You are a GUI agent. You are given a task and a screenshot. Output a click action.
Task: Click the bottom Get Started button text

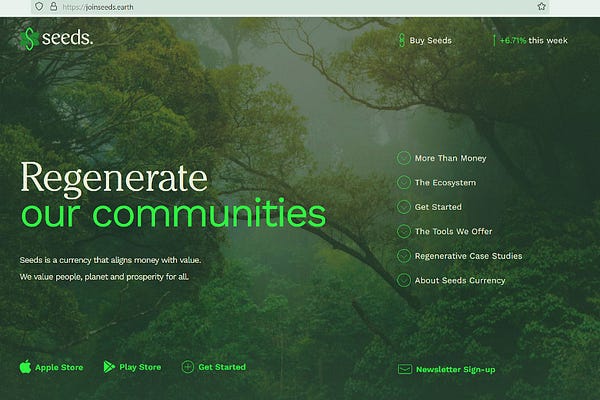click(222, 367)
